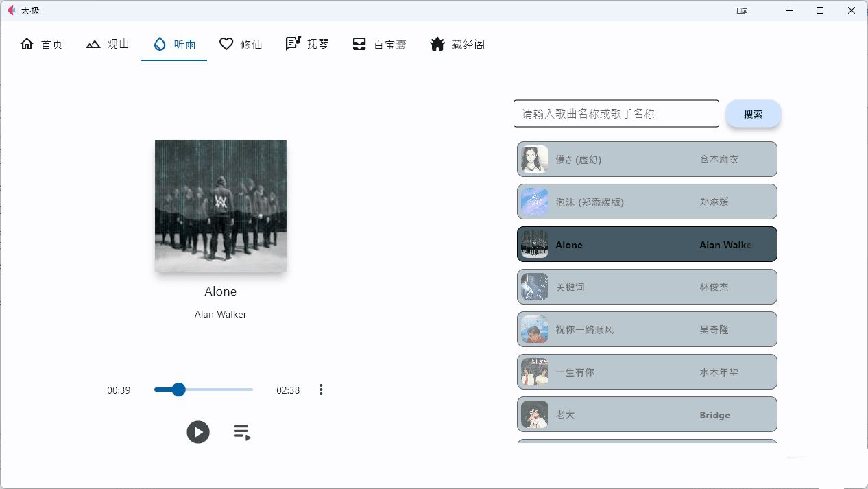Click the 一生有你 album thumbnail
Viewport: 868px width, 489px height.
coord(535,372)
